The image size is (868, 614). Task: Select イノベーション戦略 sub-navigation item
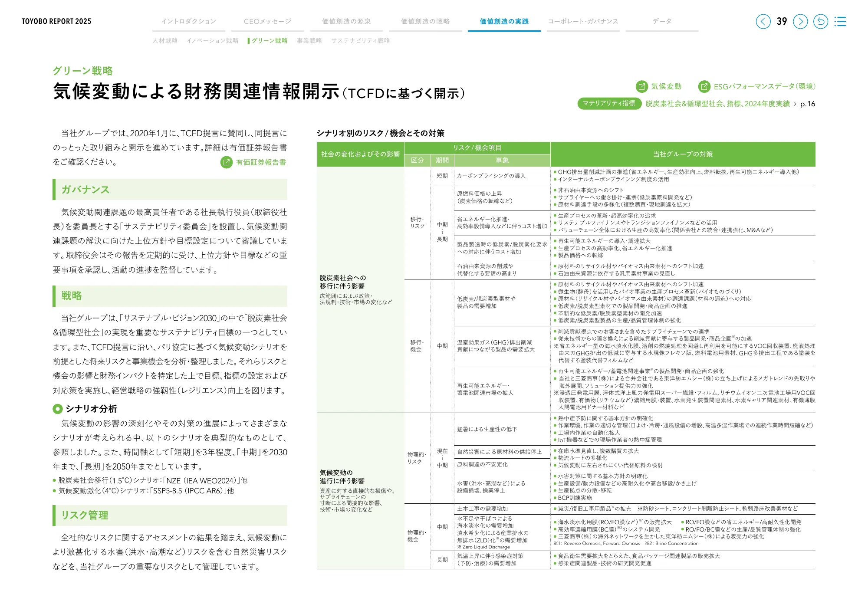(x=212, y=41)
